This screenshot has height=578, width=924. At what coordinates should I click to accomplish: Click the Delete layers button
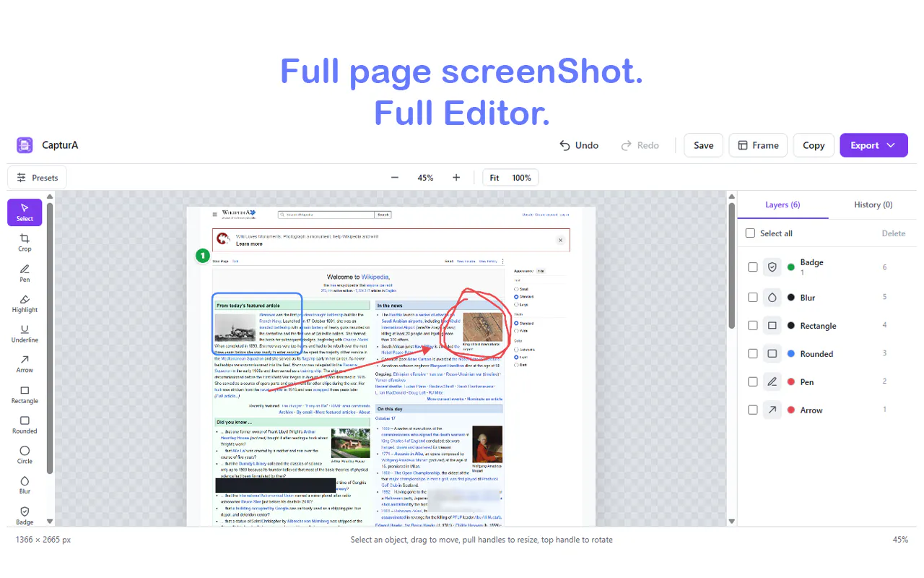pyautogui.click(x=894, y=233)
